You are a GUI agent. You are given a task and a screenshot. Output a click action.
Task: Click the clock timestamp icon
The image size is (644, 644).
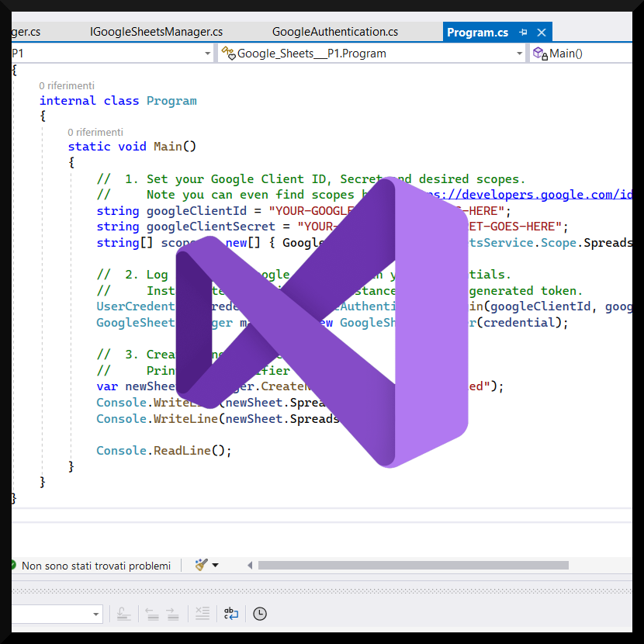(x=260, y=614)
